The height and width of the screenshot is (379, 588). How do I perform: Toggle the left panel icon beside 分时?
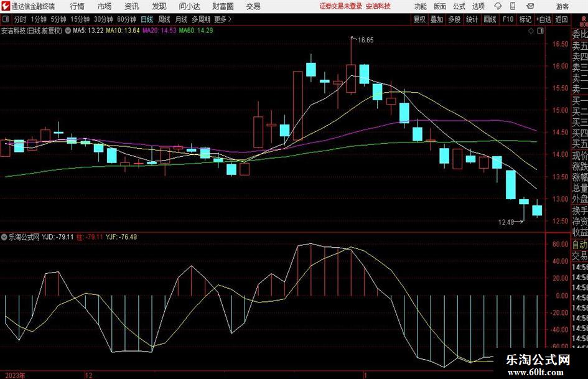point(6,19)
